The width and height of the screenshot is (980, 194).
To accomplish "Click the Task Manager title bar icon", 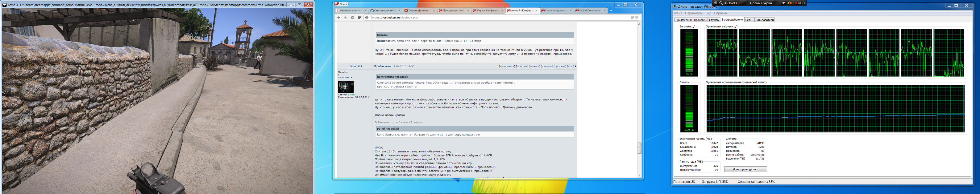I will tap(675, 6).
